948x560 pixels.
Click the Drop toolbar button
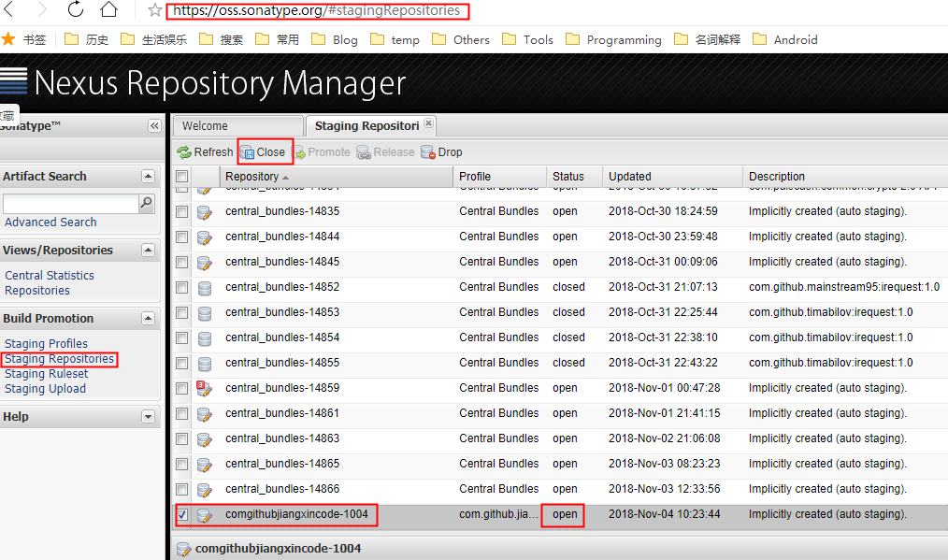coord(441,152)
